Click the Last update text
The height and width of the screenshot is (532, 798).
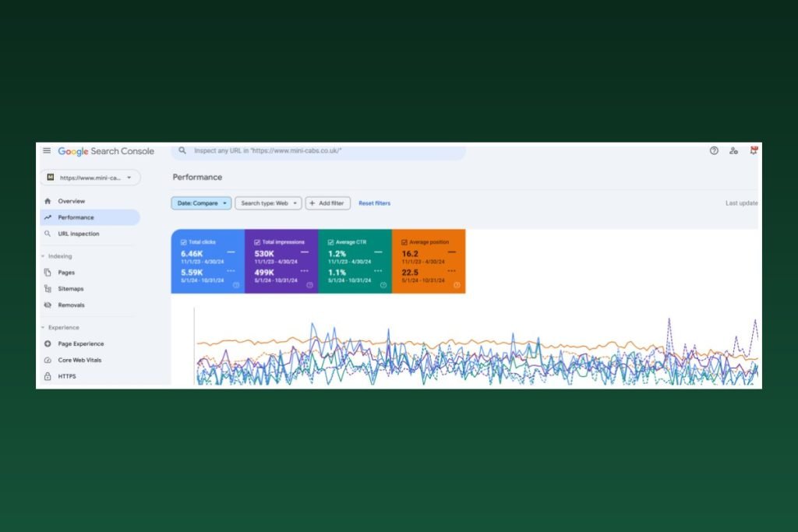coord(742,203)
